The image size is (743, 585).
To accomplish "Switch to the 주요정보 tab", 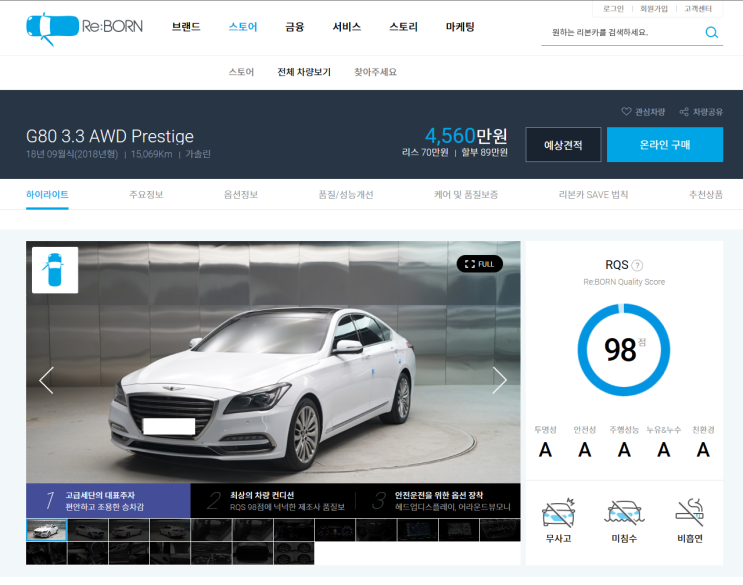I will (146, 195).
